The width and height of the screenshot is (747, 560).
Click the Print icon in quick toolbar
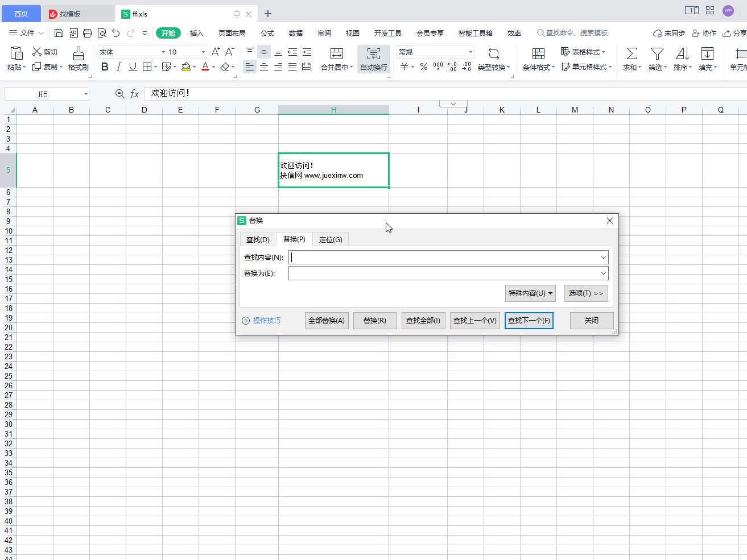coord(87,33)
